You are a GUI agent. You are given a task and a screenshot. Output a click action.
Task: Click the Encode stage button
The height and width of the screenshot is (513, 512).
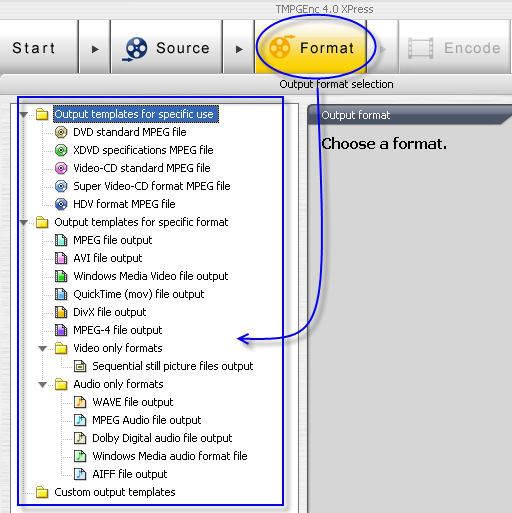[x=454, y=47]
